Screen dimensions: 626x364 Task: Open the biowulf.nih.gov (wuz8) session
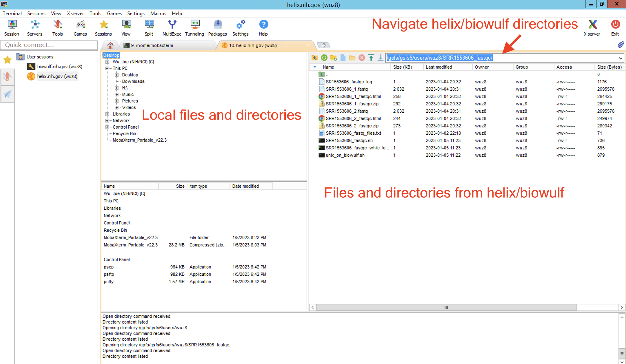pyautogui.click(x=59, y=67)
